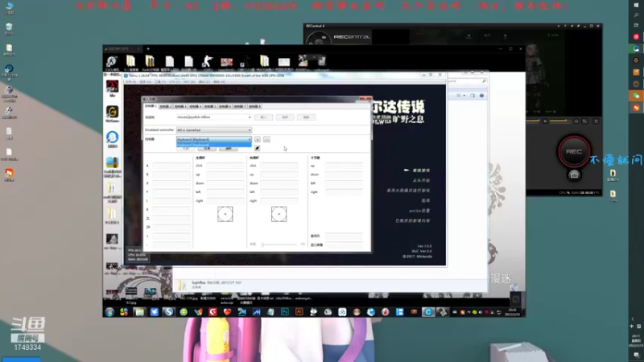Mute audio via RECentral speaker icon
The width and height of the screenshot is (644, 362).
pos(546,121)
